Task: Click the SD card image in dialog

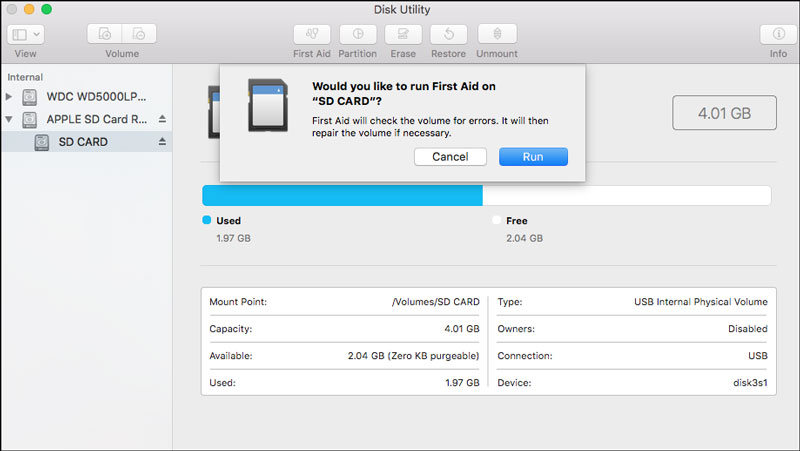Action: (268, 105)
